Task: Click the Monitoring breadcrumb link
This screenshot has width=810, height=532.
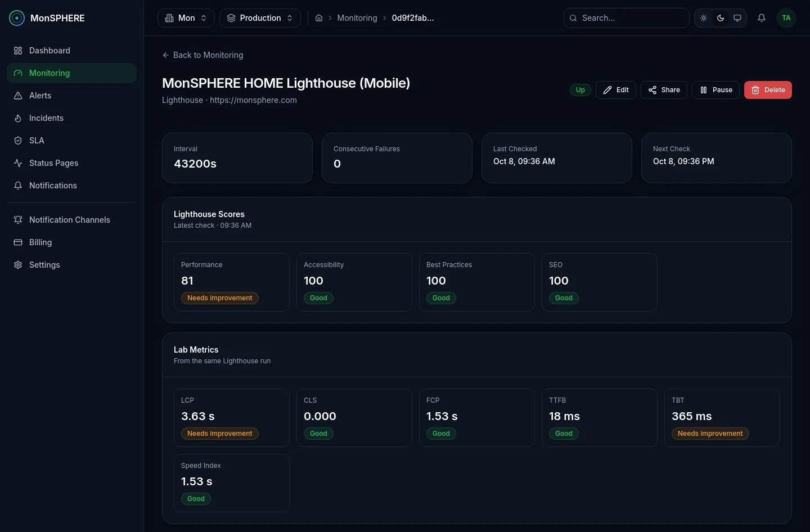Action: [x=357, y=18]
